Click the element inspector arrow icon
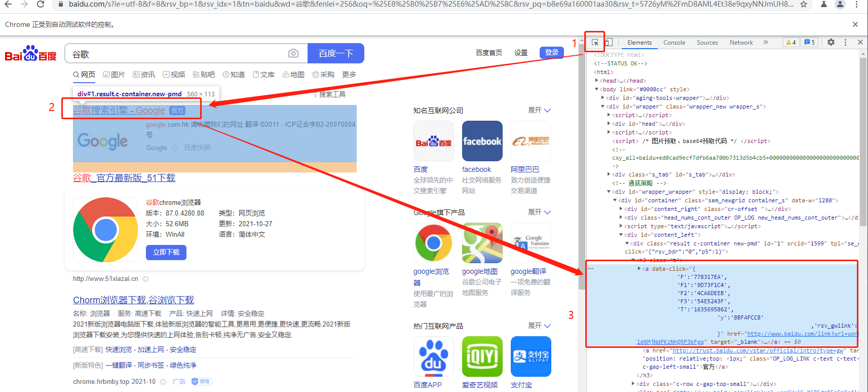Screen dimensions: 868x392 point(595,43)
